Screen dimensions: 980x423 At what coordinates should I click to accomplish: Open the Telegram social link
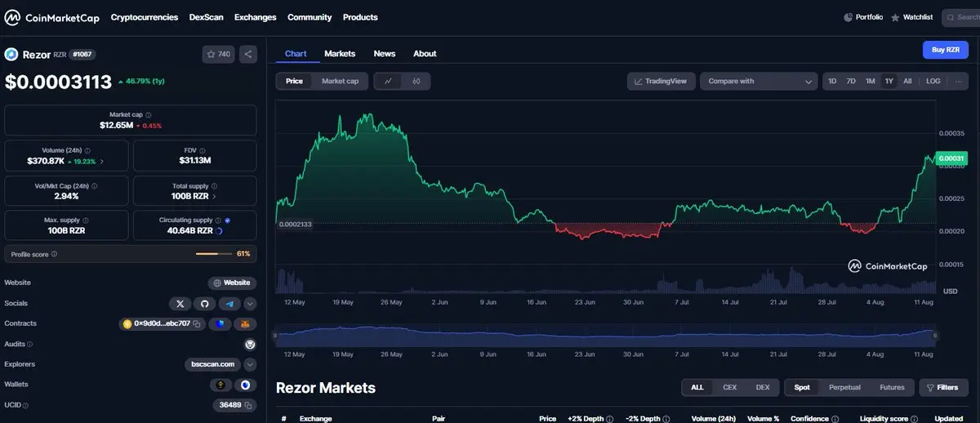229,303
